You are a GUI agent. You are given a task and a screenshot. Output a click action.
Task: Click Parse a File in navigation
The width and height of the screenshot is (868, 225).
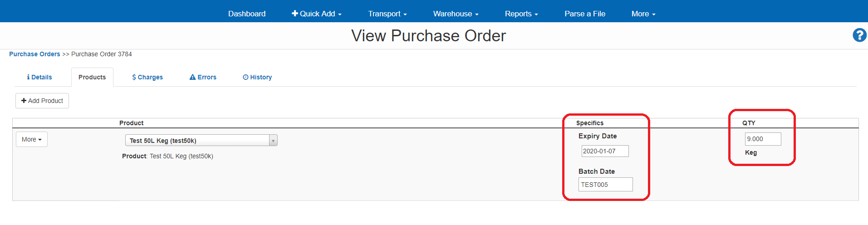coord(585,14)
